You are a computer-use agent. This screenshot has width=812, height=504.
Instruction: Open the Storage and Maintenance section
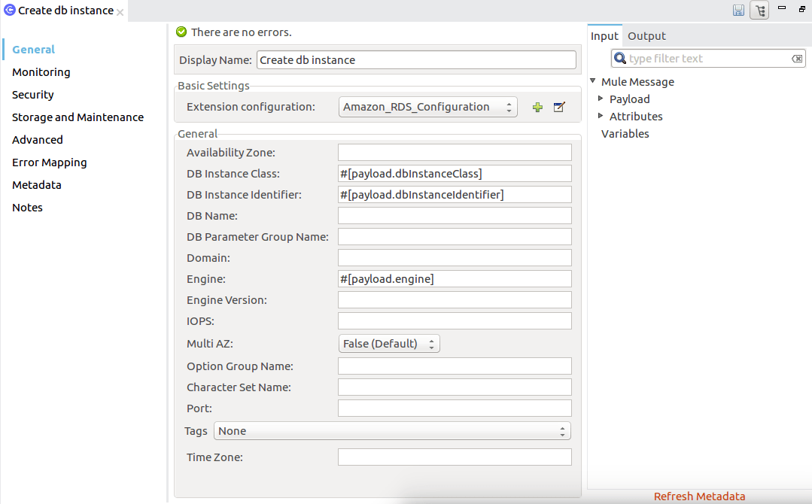(x=78, y=117)
